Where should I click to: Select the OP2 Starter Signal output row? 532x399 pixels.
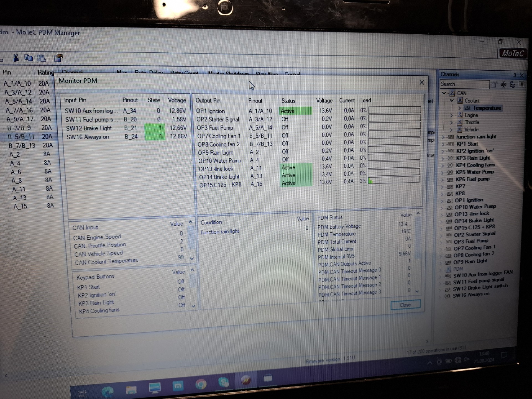[308, 119]
